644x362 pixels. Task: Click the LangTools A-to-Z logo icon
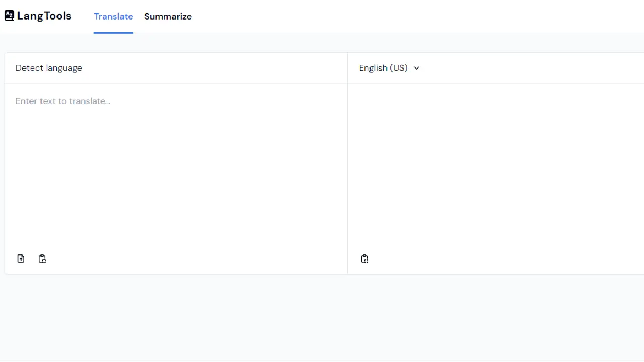[x=9, y=16]
